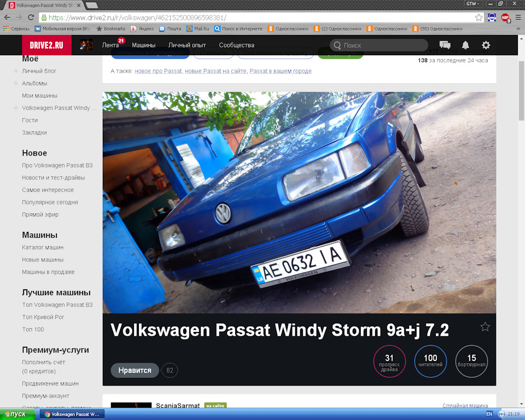Viewport: 525px width, 420px height.
Task: Add car to favorites star icon
Action: coord(485,327)
